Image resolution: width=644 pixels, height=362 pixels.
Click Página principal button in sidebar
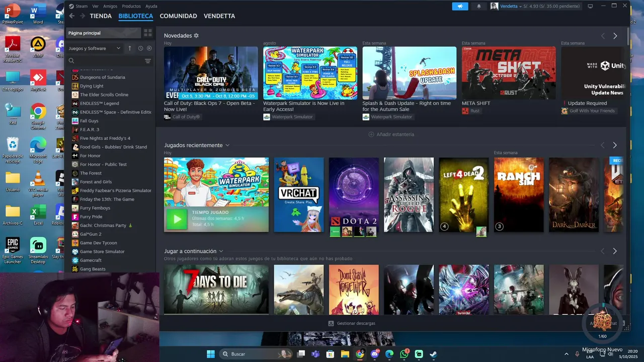point(103,33)
